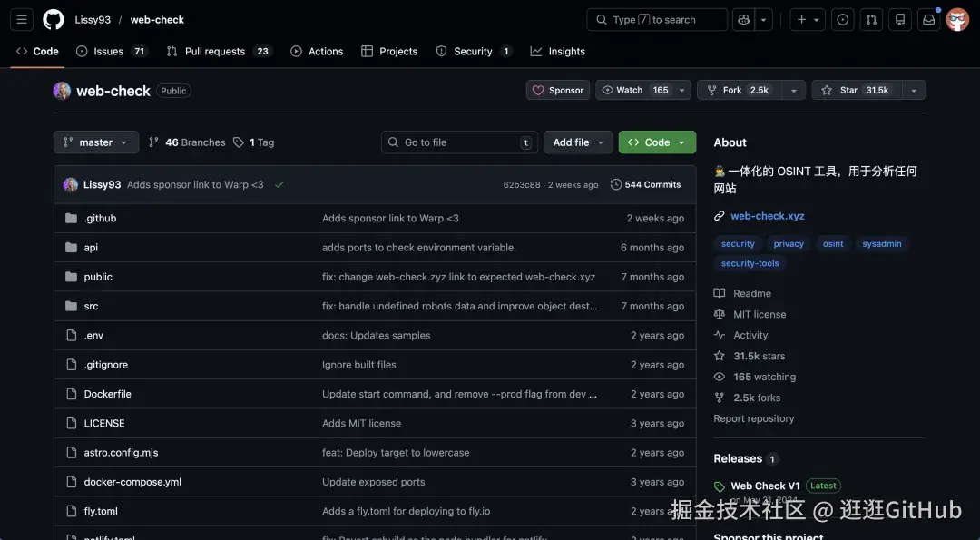Click the star icon beside 31.5k stars

720,356
